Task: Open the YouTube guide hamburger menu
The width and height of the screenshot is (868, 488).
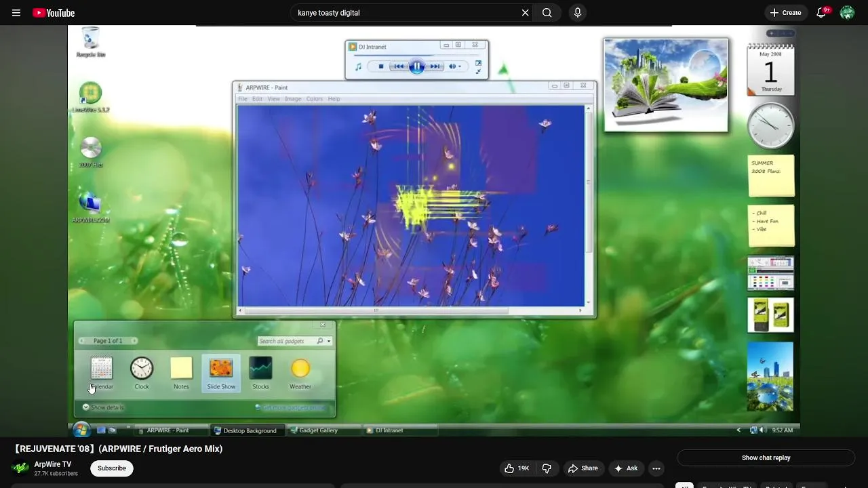Action: (x=16, y=13)
